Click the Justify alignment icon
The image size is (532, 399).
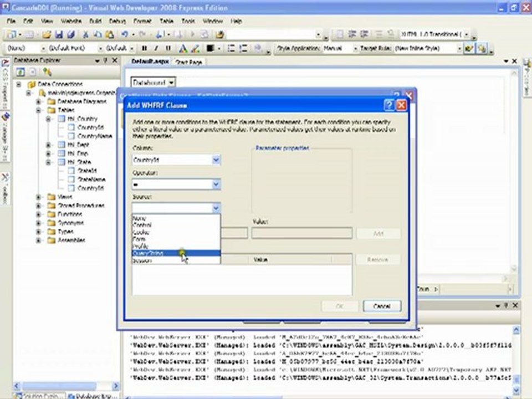[x=210, y=49]
